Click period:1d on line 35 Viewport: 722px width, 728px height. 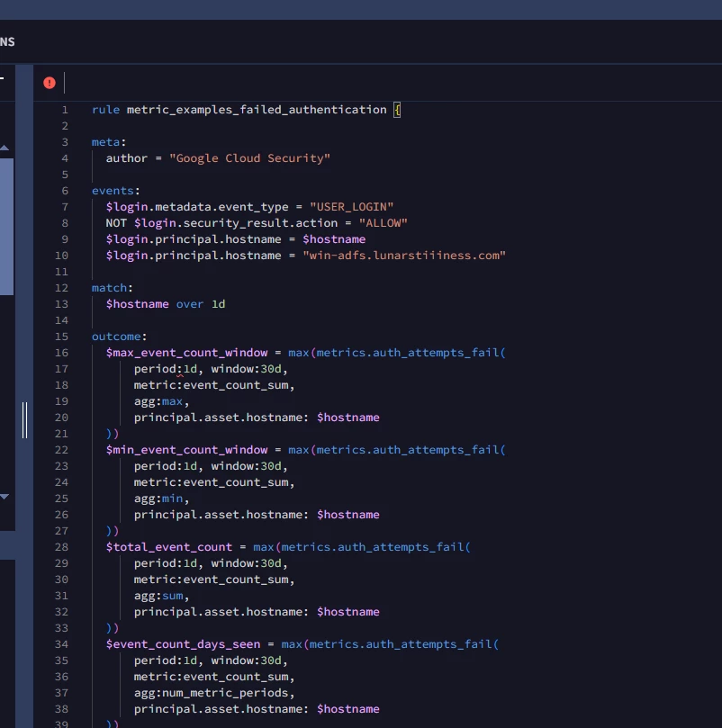click(x=165, y=661)
